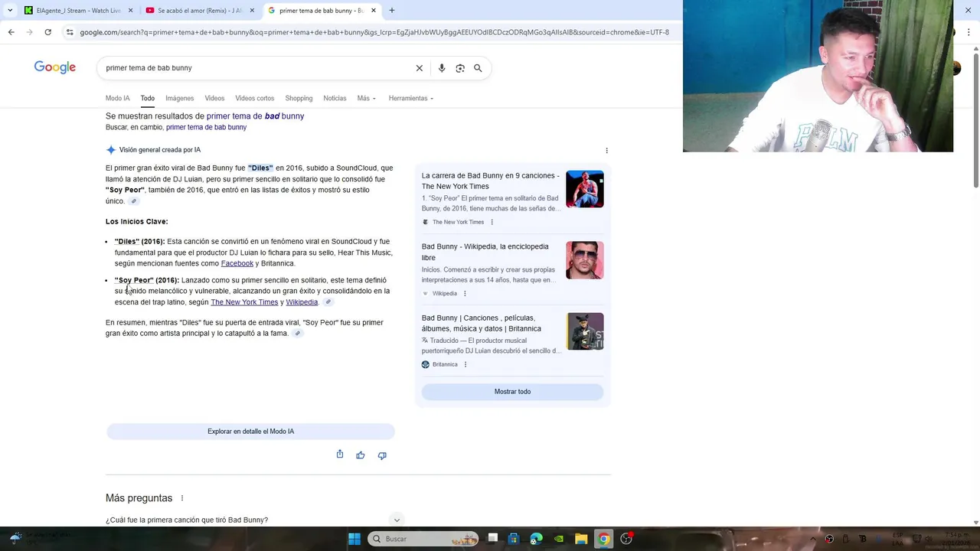Open AI overview three-dot options
This screenshot has width=980, height=551.
(606, 151)
